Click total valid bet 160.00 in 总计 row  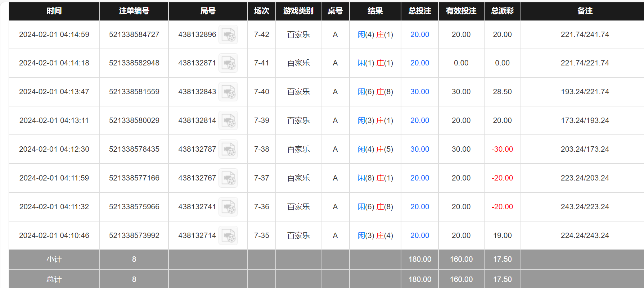pyautogui.click(x=461, y=279)
